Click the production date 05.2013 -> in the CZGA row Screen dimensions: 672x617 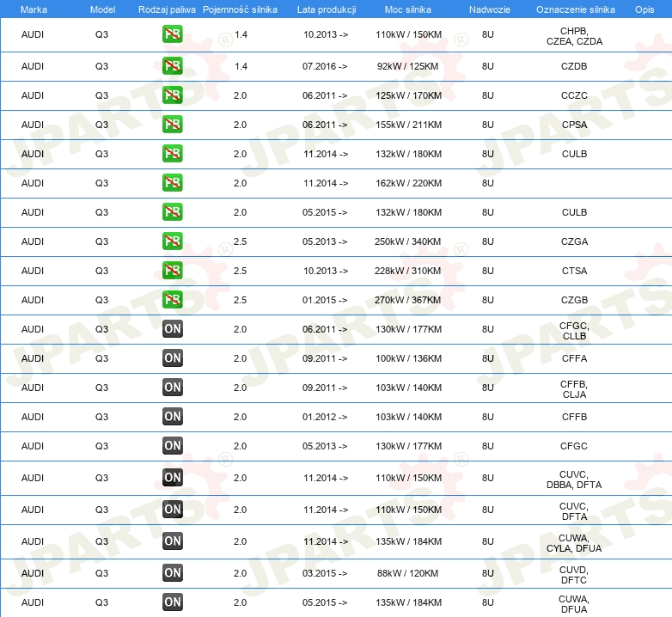(x=325, y=241)
